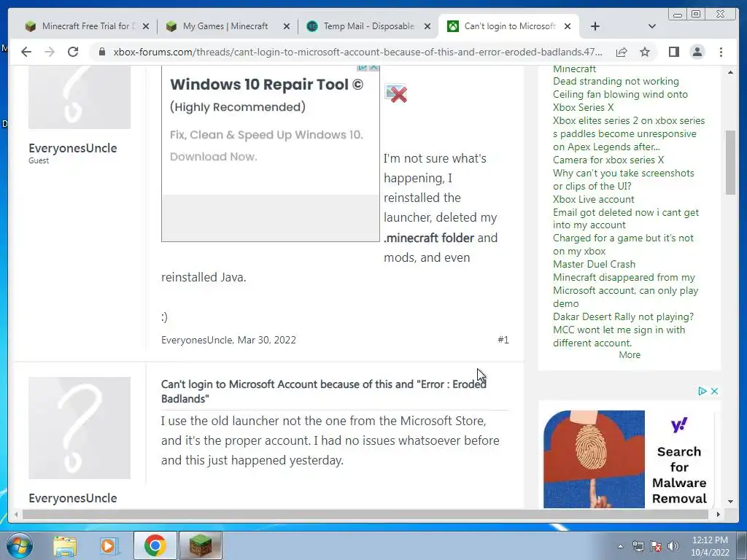Open the Ceiling fan blowing wind thread
The width and height of the screenshot is (747, 560).
(x=620, y=101)
